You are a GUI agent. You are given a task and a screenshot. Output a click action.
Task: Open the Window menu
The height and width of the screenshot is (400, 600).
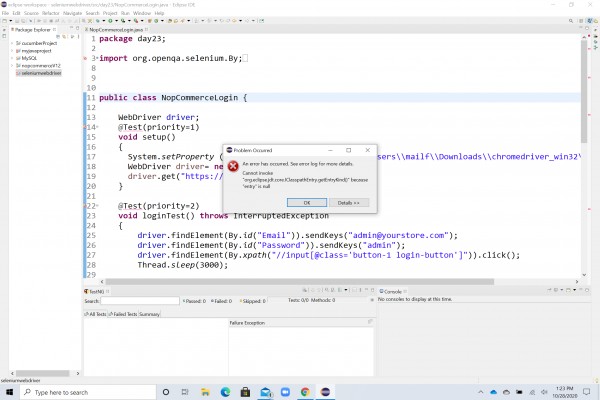click(142, 13)
